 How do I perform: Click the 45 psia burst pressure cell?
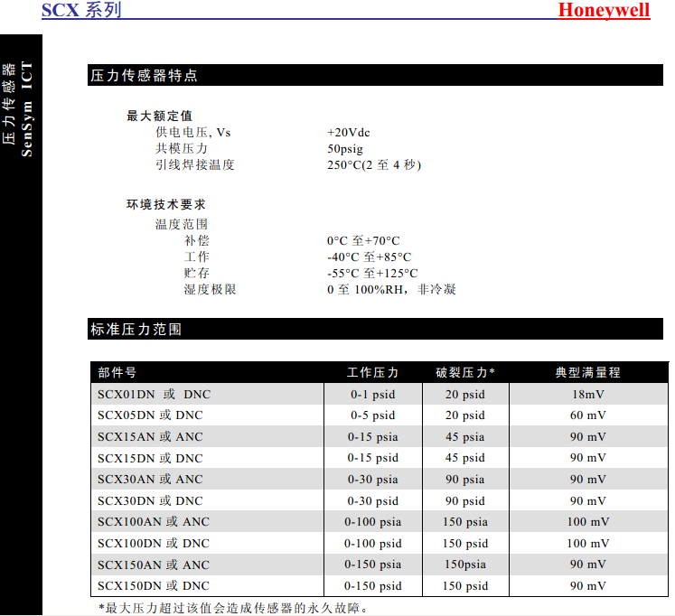tap(465, 436)
